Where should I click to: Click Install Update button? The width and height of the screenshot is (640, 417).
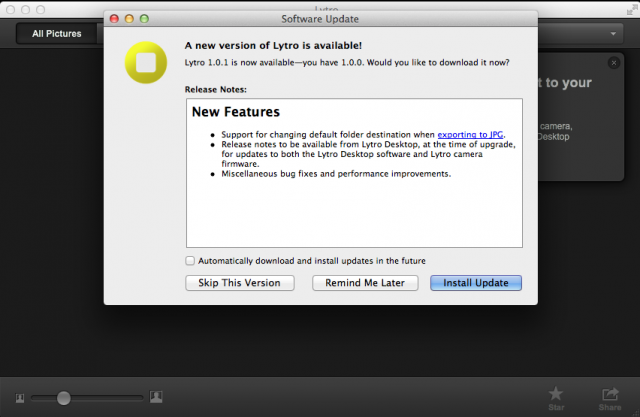[476, 283]
